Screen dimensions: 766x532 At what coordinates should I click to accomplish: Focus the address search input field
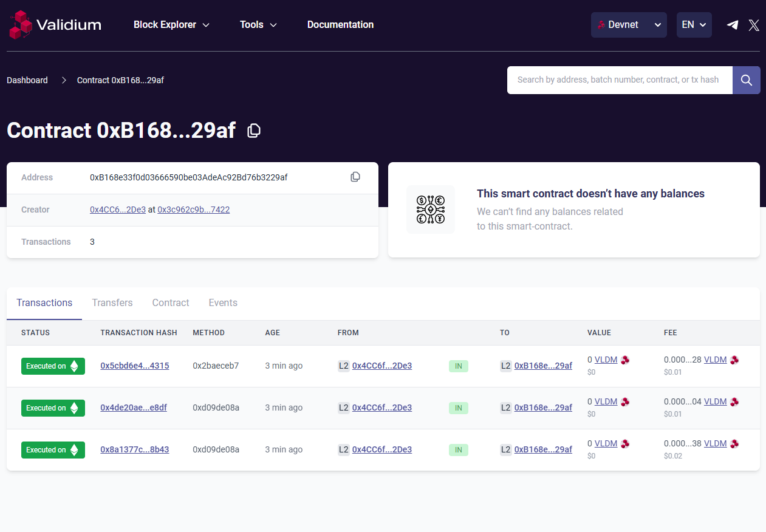click(618, 80)
